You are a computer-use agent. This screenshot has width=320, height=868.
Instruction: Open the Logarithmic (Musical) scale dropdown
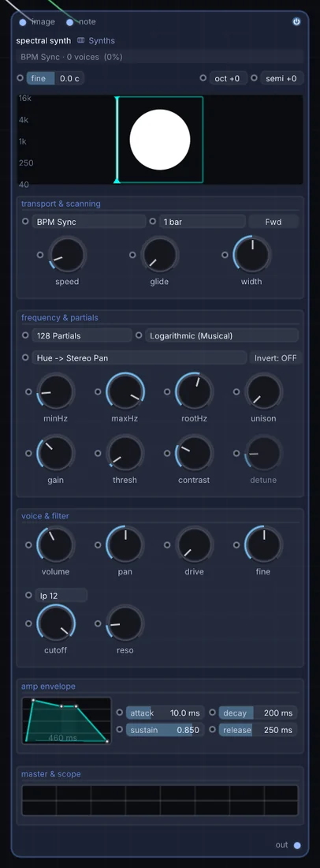pyautogui.click(x=221, y=335)
